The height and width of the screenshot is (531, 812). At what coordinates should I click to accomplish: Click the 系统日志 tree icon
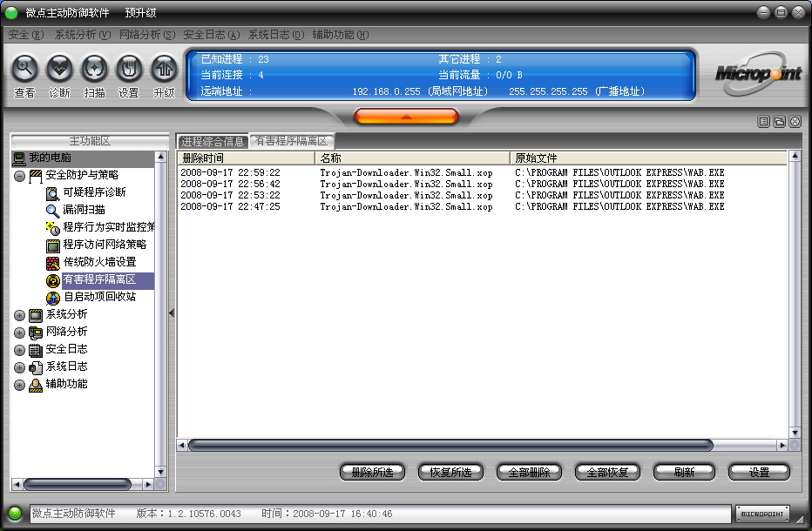pyautogui.click(x=36, y=368)
